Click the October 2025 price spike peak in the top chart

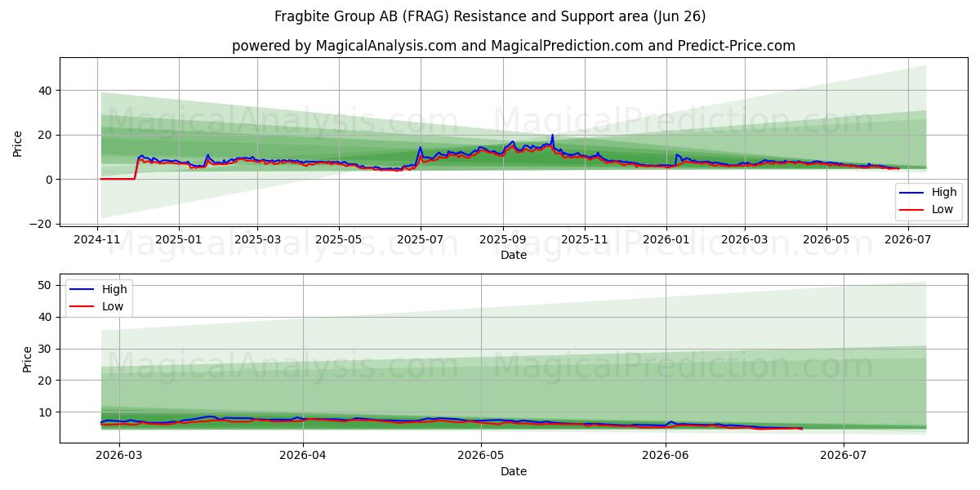click(552, 135)
